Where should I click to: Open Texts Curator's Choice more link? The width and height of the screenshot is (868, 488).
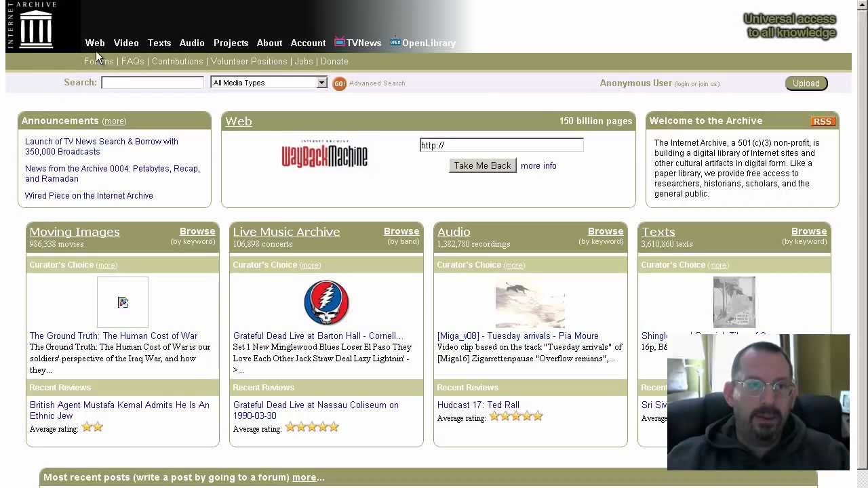718,265
